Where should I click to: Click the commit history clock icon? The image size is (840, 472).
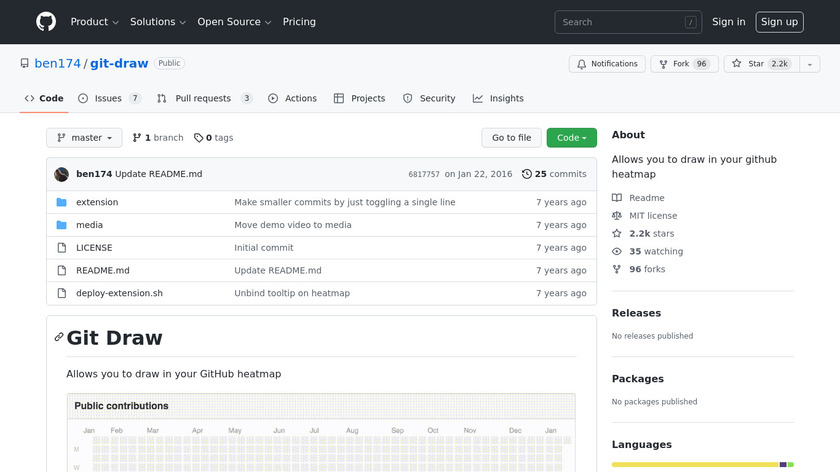pyautogui.click(x=527, y=174)
